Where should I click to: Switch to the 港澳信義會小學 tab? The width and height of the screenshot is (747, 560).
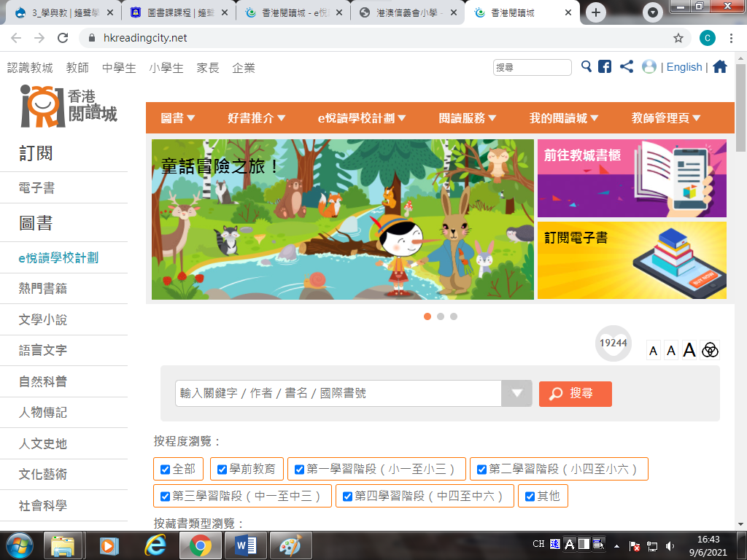coord(407,13)
